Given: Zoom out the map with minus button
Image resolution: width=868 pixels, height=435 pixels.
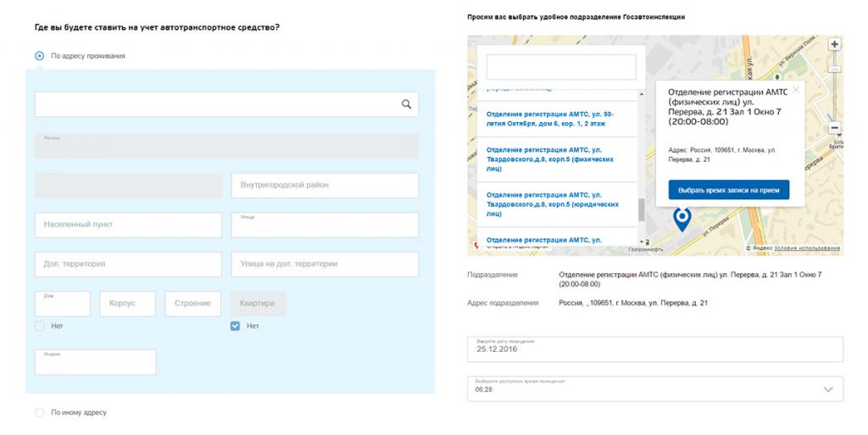Looking at the screenshot, I should pos(834,128).
